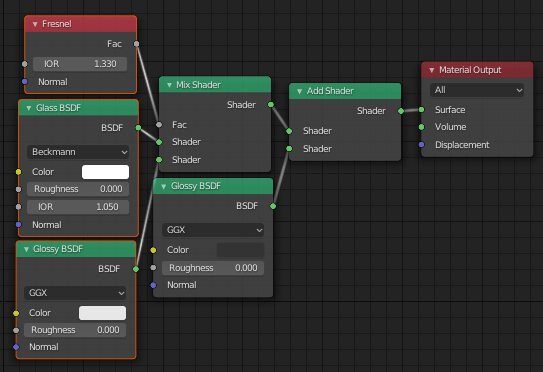Viewport: 543px width, 372px height.
Task: Click the Material Output Surface socket
Action: pyautogui.click(x=421, y=110)
